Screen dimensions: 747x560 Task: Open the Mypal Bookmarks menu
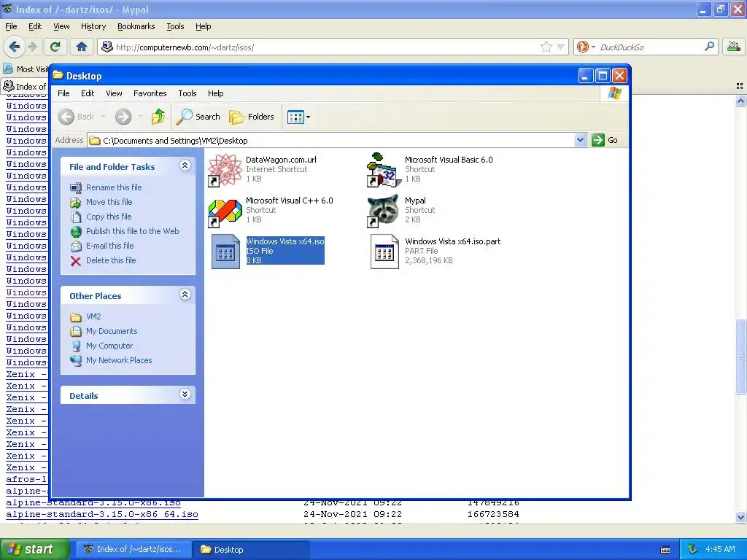point(136,27)
